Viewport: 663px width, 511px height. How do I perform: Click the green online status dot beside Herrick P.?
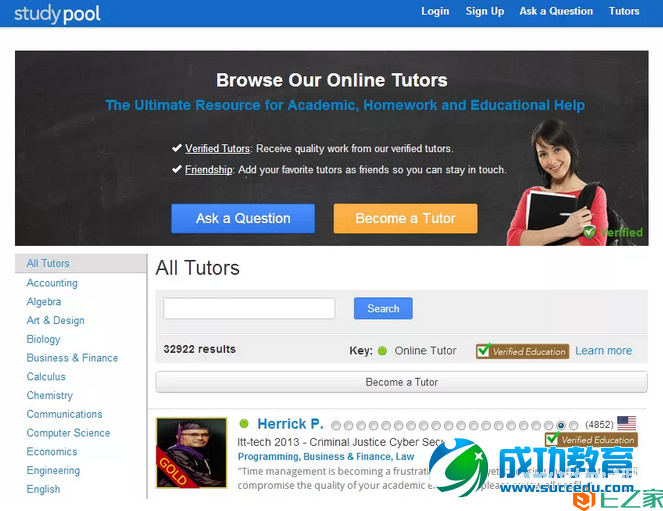coord(244,424)
